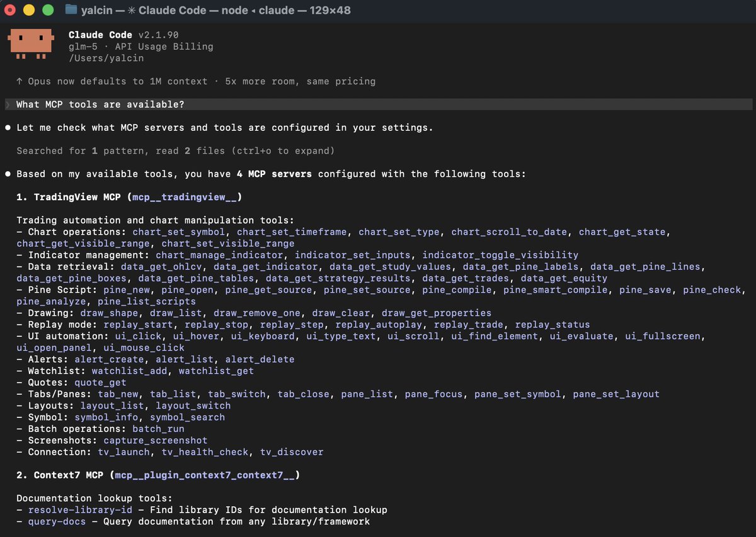Screen dimensions: 756x537
Task: Click the yellow minimize window button
Action: pos(29,10)
